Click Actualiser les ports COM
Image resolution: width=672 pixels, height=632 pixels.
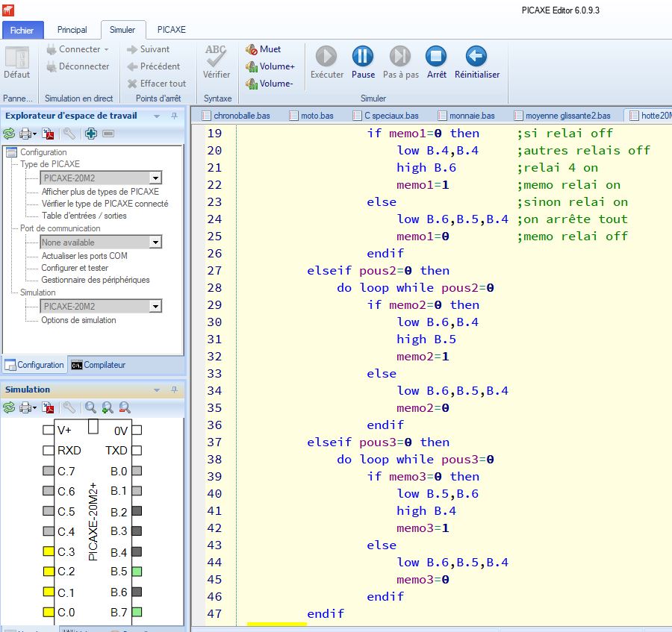click(x=84, y=256)
